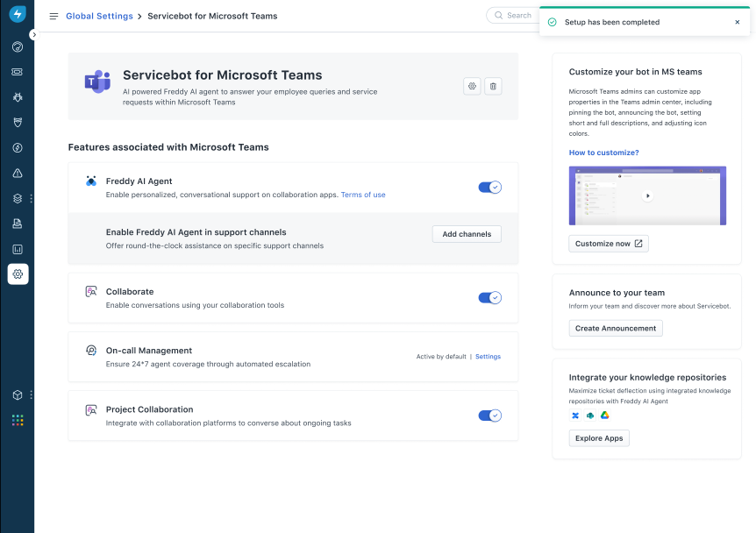Play the MS Teams customization video
756x533 pixels.
(x=647, y=195)
